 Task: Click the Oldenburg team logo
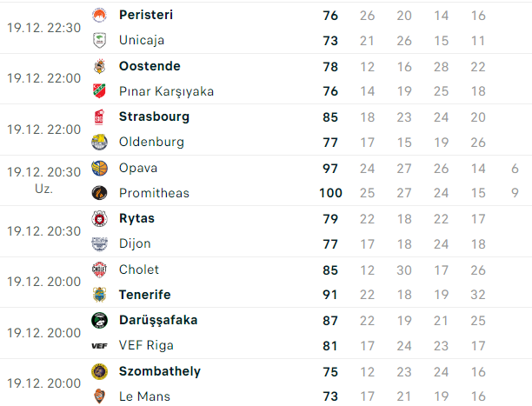tap(99, 143)
